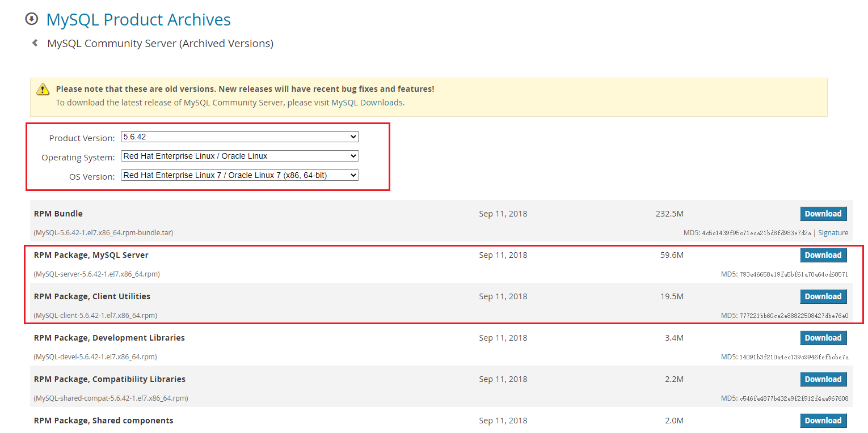
Task: Click the 2.2M size of Compatibility Libraries
Action: point(674,379)
